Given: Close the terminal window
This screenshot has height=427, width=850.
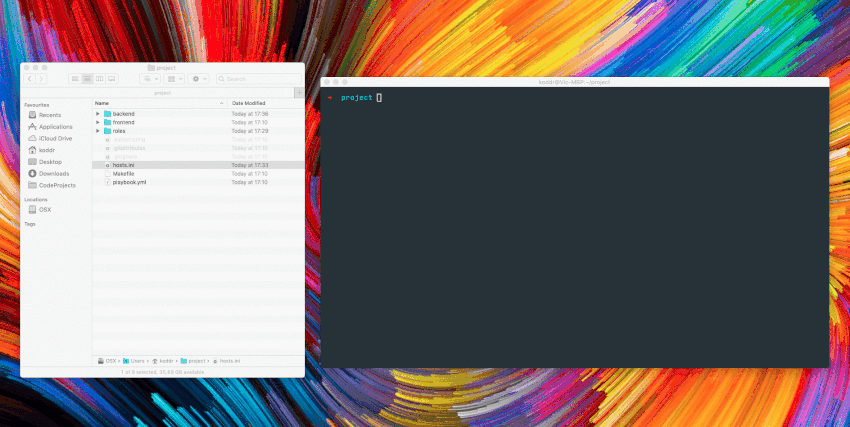Looking at the screenshot, I should tap(327, 82).
